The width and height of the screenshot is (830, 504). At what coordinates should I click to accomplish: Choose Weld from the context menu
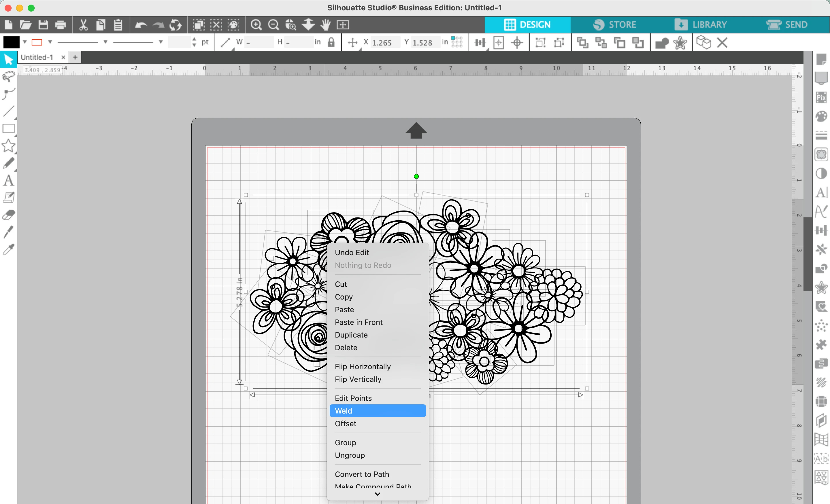point(377,411)
